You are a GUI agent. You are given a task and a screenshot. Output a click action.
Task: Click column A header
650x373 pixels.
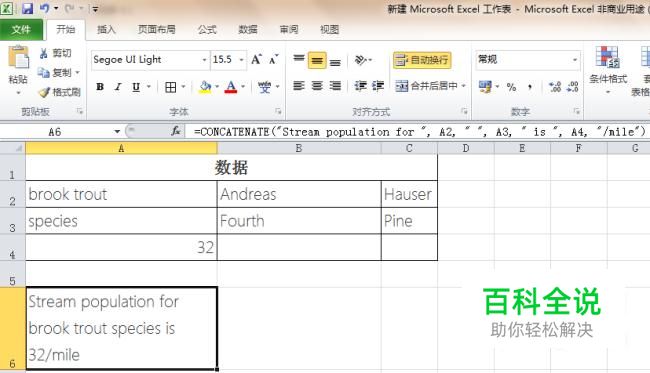point(121,148)
